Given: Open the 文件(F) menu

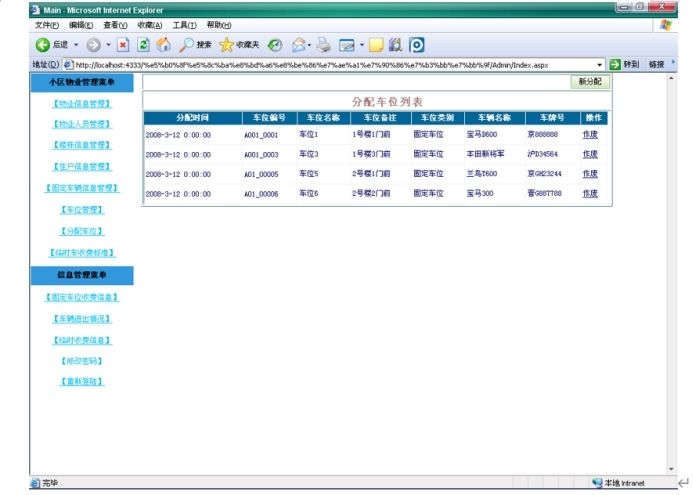Looking at the screenshot, I should [x=47, y=25].
